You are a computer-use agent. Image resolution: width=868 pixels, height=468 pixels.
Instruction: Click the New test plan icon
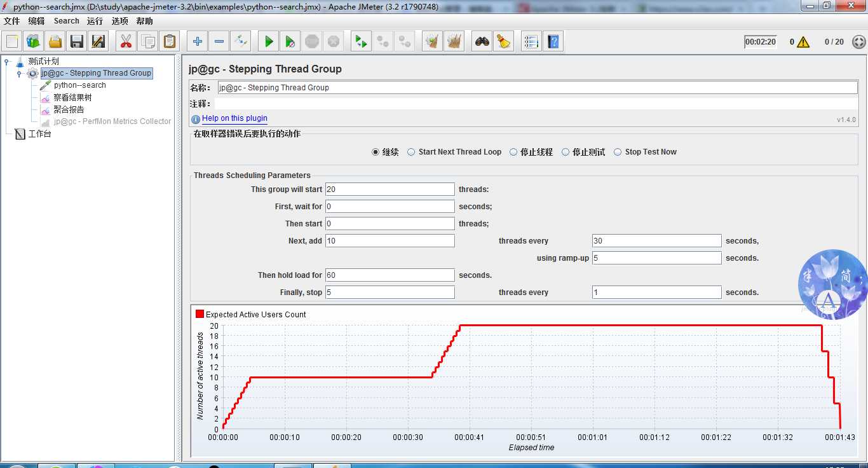[12, 42]
